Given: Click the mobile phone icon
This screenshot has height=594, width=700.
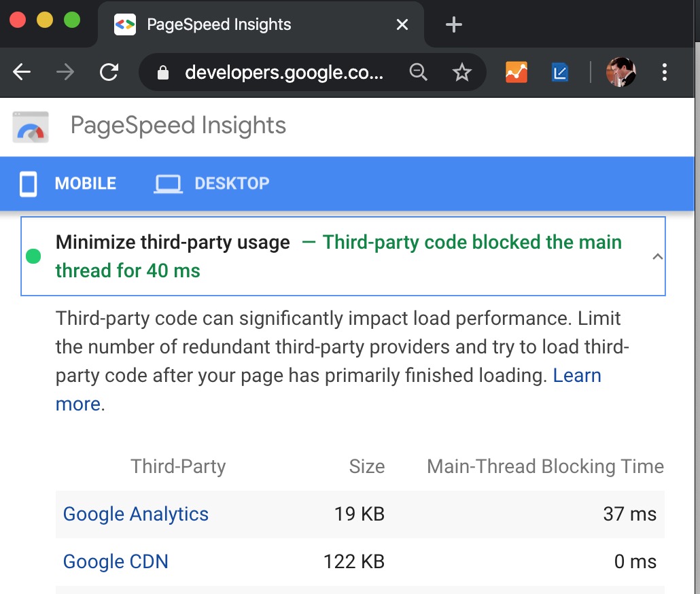Looking at the screenshot, I should click(28, 184).
